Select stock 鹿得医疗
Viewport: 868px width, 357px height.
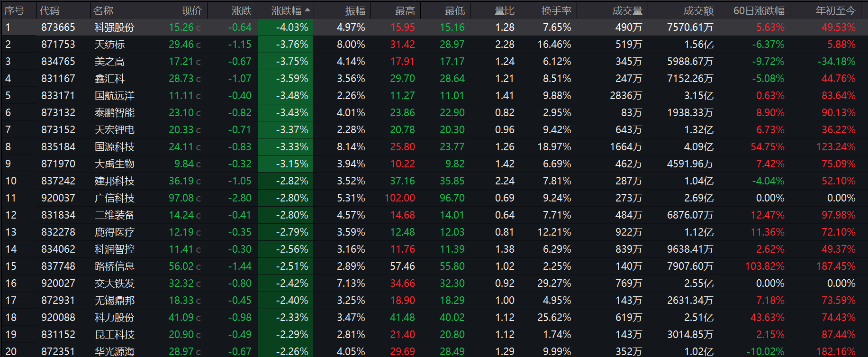115,232
